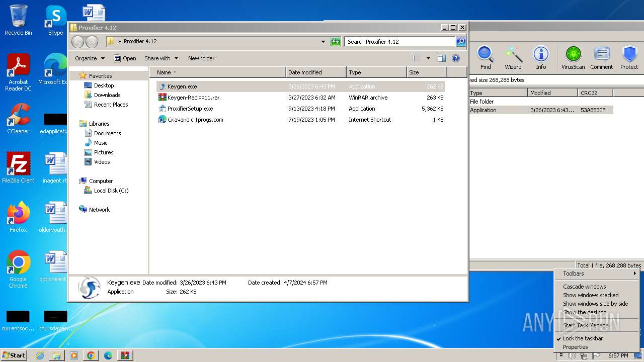Click the Explorer Back button
The image size is (644, 362).
click(x=77, y=42)
